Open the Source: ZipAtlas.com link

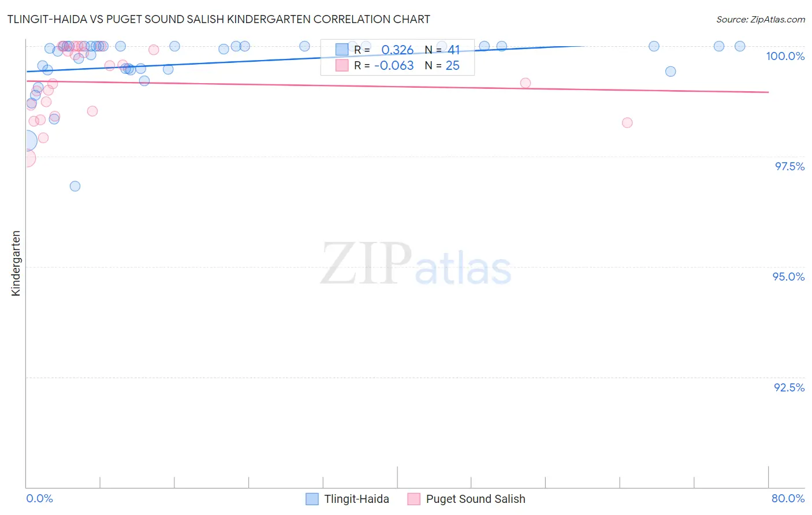[760, 20]
